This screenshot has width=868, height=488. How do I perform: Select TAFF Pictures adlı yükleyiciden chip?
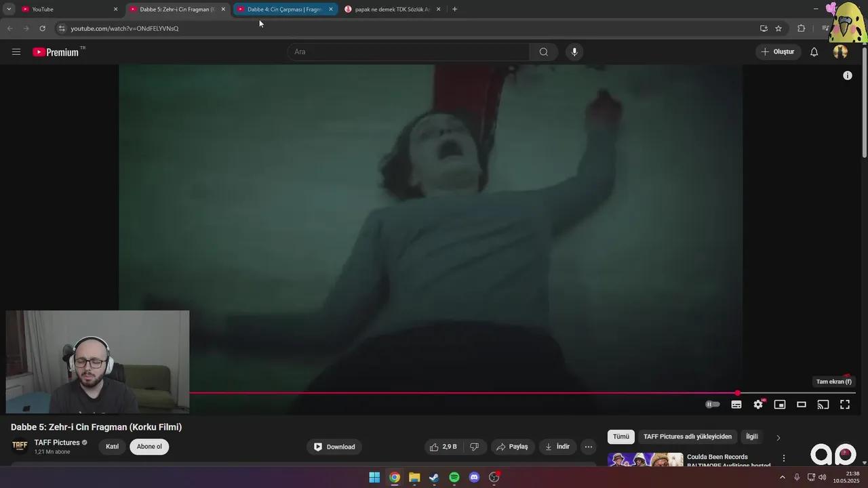click(x=688, y=436)
